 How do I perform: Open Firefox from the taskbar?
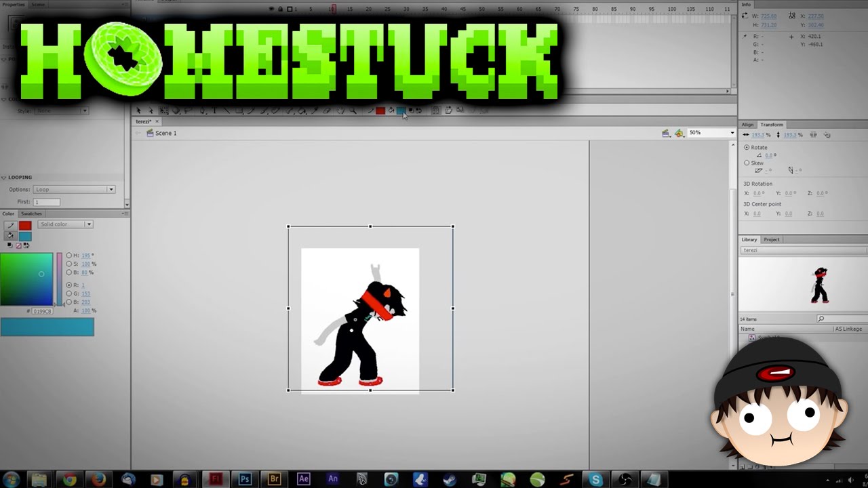[99, 479]
